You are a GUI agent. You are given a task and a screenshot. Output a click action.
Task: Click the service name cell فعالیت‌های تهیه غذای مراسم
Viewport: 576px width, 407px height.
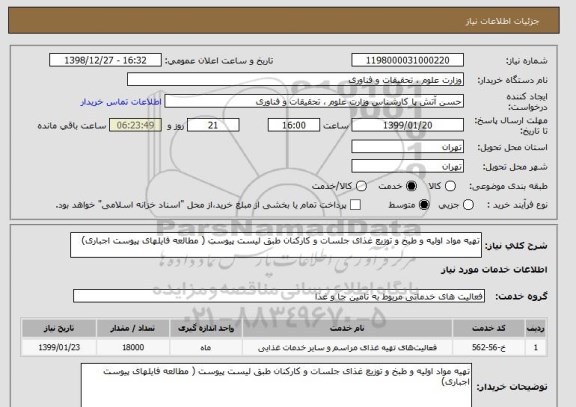click(347, 347)
